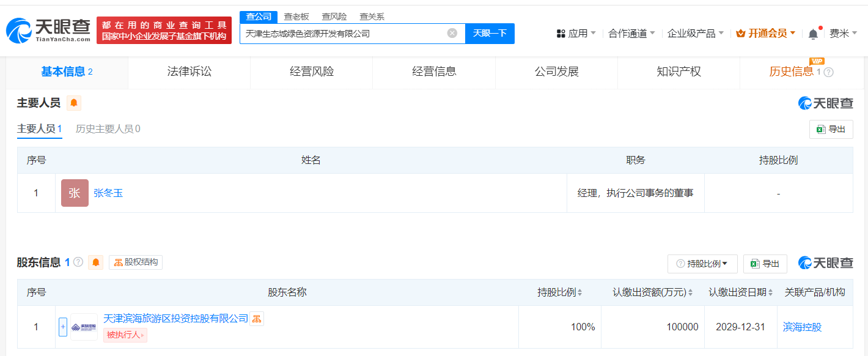Open 张冬玉 person profile link
The image size is (868, 356).
point(108,193)
